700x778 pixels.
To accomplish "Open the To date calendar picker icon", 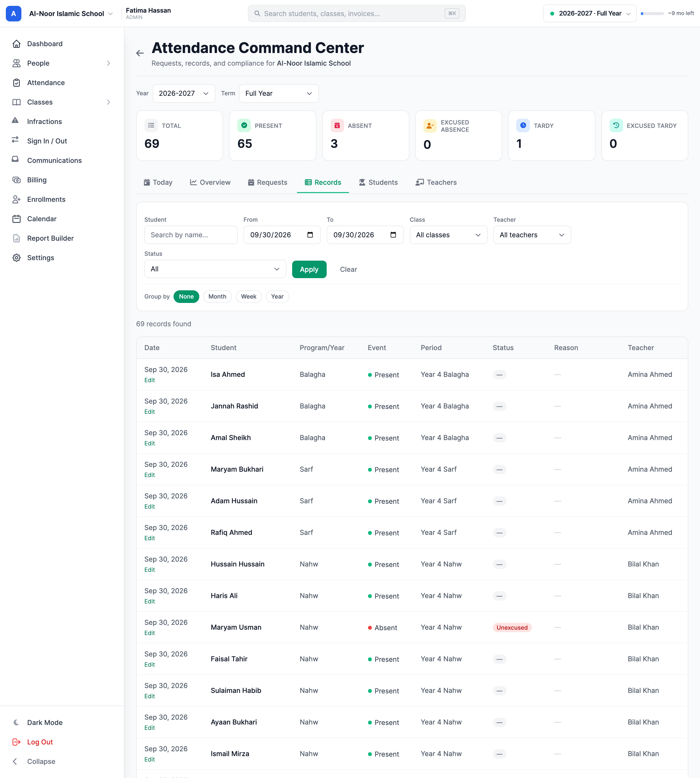I will (393, 235).
